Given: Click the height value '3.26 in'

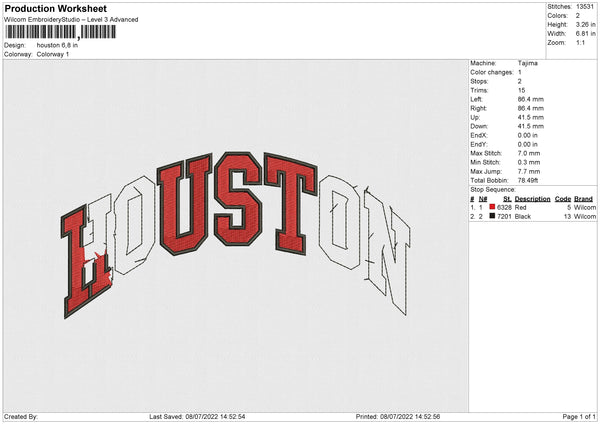Looking at the screenshot, I should [585, 24].
